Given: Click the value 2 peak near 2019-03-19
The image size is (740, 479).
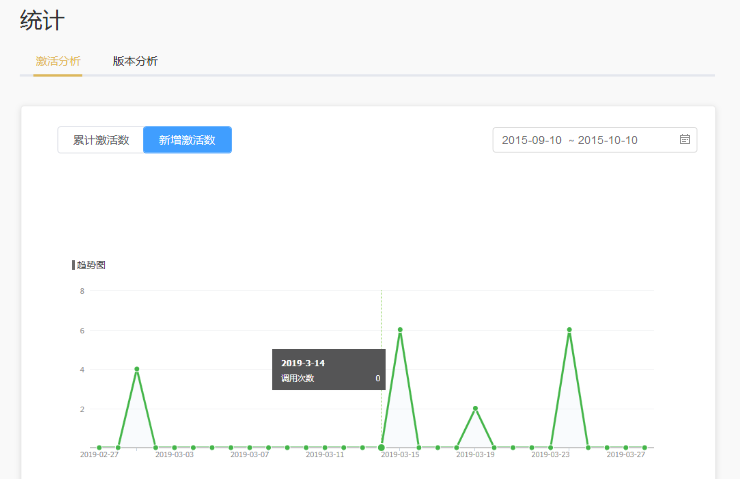Looking at the screenshot, I should click(475, 408).
